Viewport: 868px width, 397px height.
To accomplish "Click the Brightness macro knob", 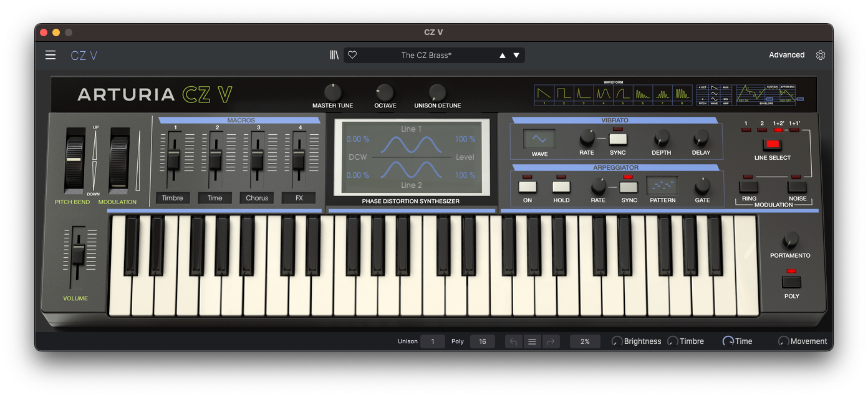I will (x=617, y=341).
